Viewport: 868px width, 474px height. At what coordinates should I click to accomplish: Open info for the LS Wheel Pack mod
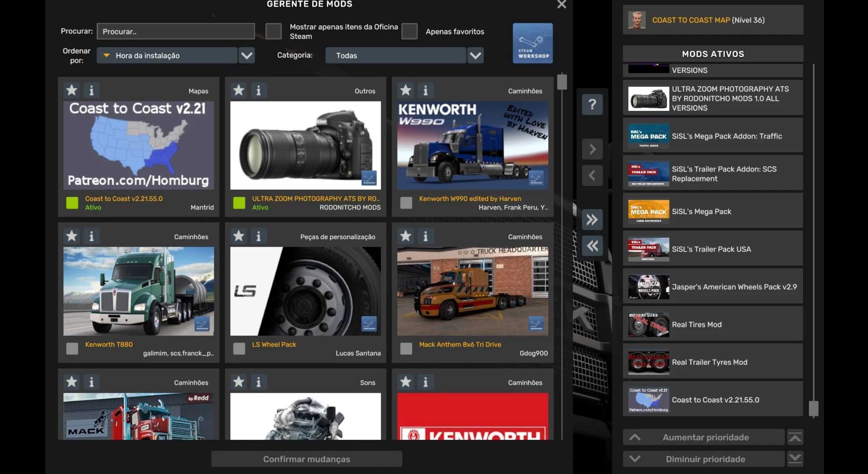click(258, 236)
